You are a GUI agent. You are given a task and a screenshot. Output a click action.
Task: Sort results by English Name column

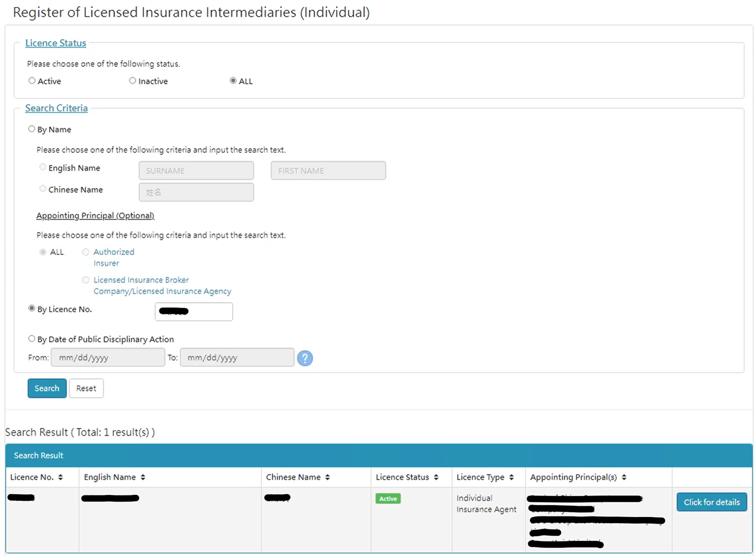point(143,477)
